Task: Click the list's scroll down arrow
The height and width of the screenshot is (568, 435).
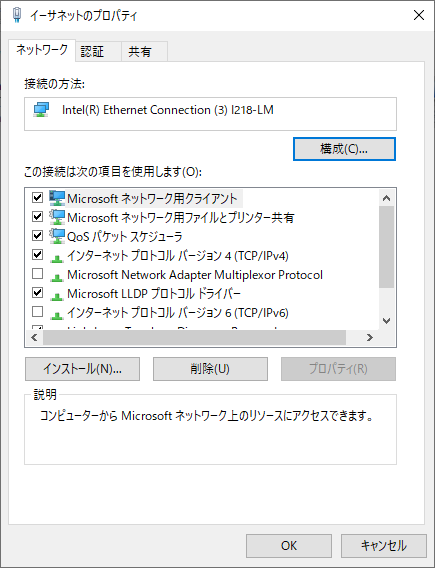Action: click(x=386, y=321)
